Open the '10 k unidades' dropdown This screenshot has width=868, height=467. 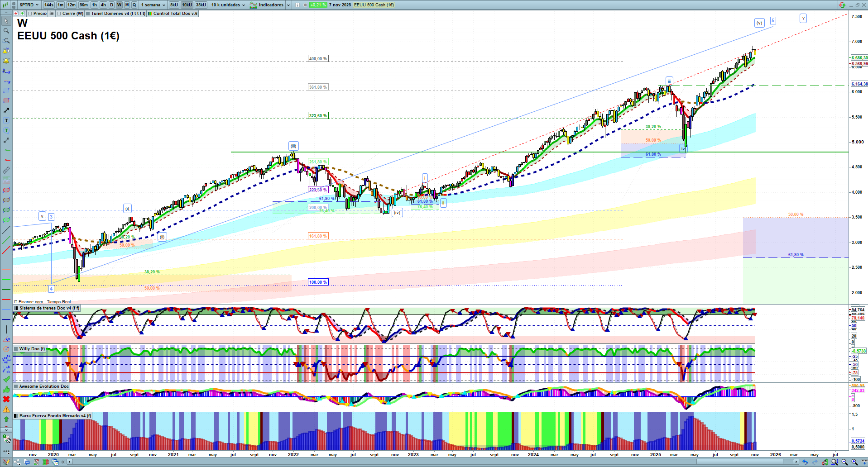[228, 5]
